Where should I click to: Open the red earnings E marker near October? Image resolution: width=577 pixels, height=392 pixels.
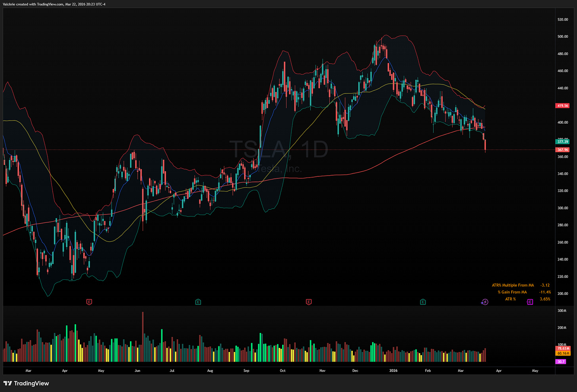pyautogui.click(x=309, y=302)
